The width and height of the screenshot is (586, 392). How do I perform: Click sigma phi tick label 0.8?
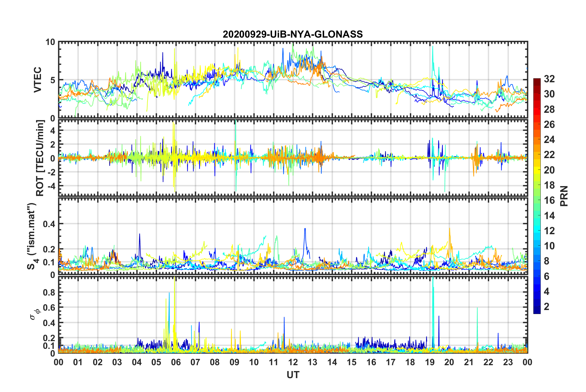49,292
